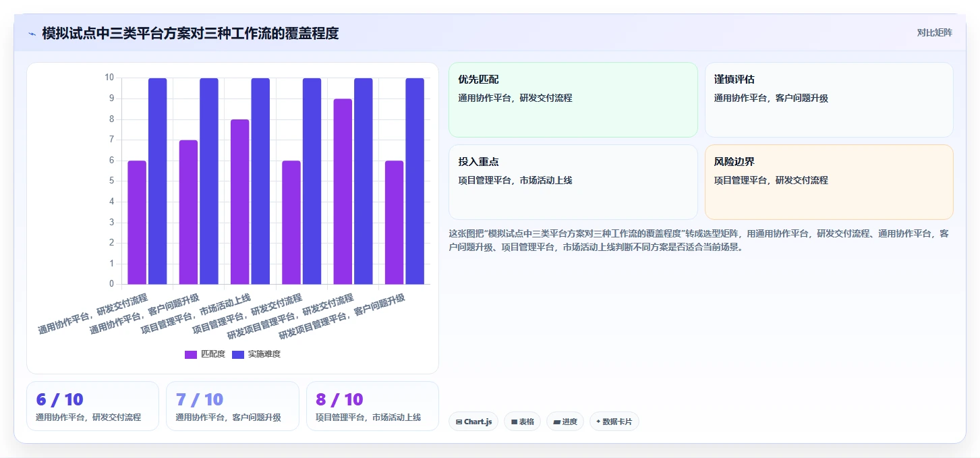The image size is (980, 458).
Task: Click the y-axis tick label 5
Action: (x=111, y=181)
